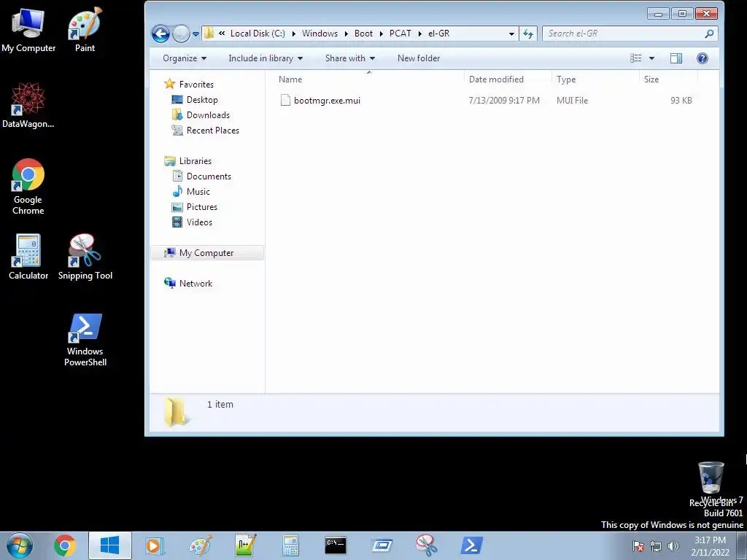Click the magnifier icon in the search box
Image resolution: width=747 pixels, height=560 pixels.
click(x=709, y=34)
